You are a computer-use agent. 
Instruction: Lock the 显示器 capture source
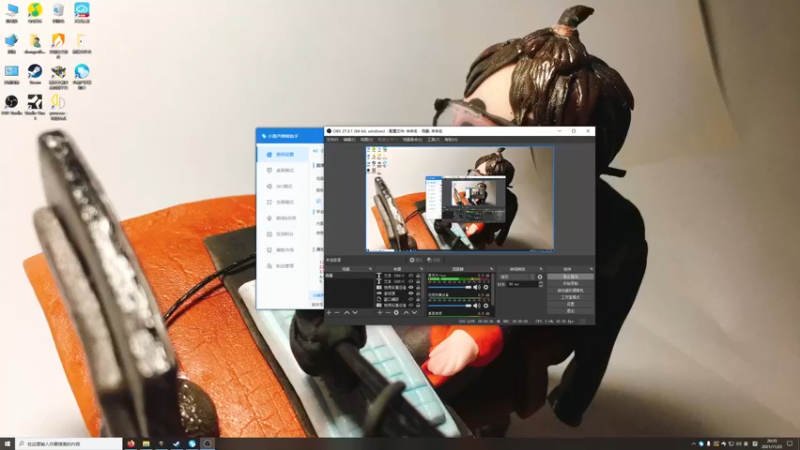click(x=418, y=293)
